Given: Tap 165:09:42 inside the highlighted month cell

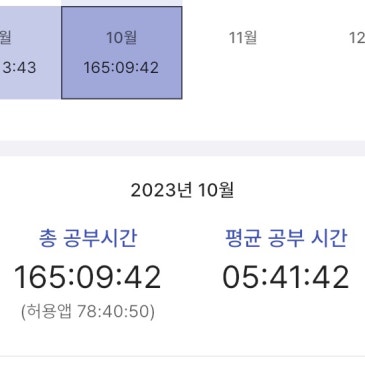Looking at the screenshot, I should (121, 68).
